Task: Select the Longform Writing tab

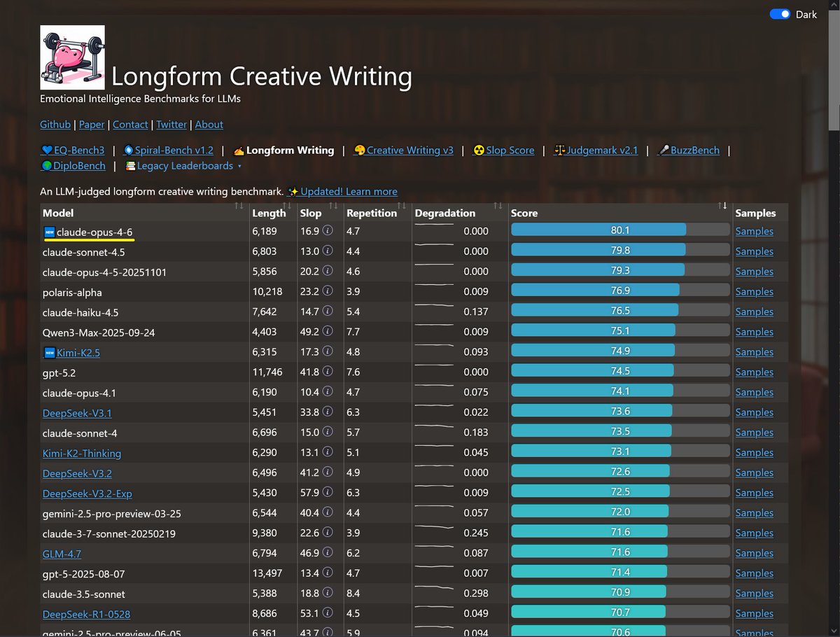Action: click(x=283, y=150)
